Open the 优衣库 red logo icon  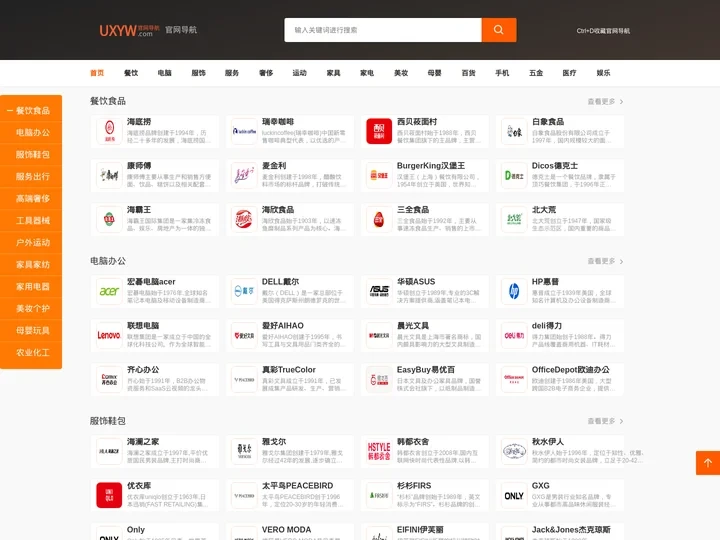click(109, 495)
